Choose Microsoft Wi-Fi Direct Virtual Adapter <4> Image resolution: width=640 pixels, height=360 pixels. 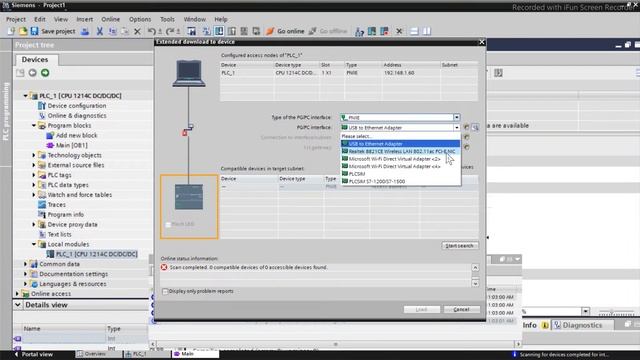pos(400,167)
